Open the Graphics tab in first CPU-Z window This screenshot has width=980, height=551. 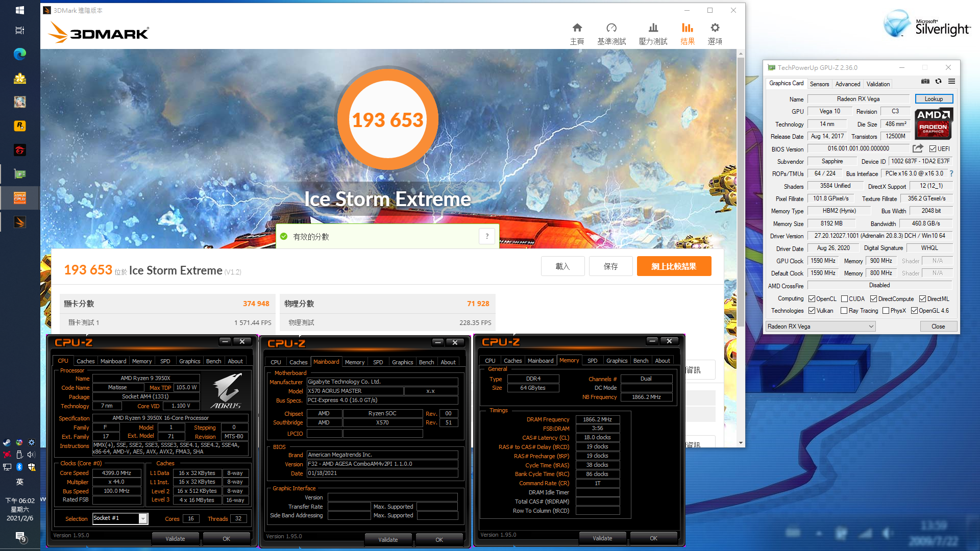(189, 361)
